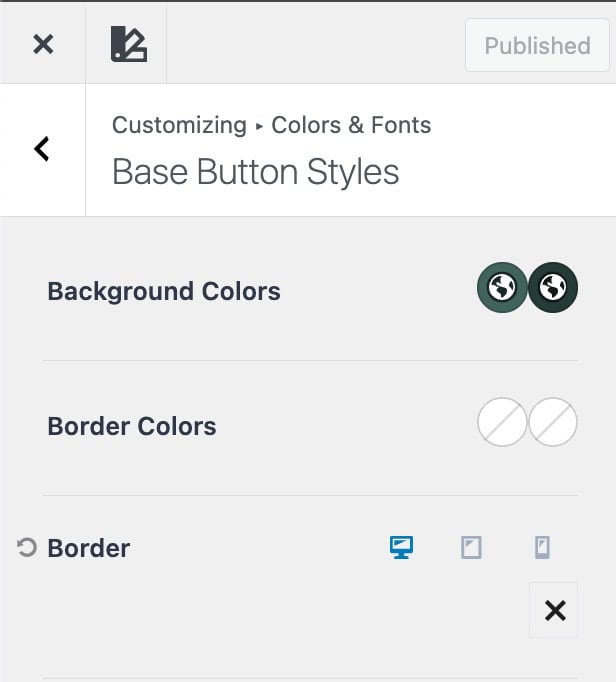616x682 pixels.
Task: Pick the first Background Colors swatch
Action: (x=501, y=289)
